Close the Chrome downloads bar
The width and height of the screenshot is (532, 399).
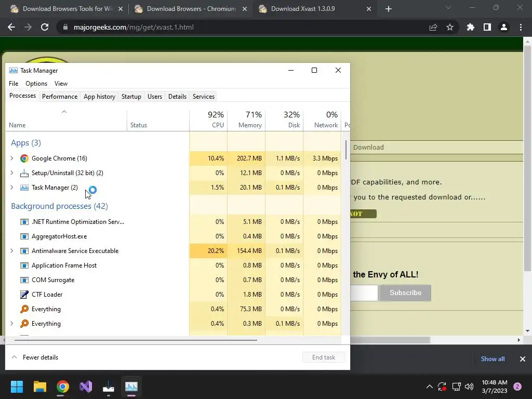pos(523,359)
